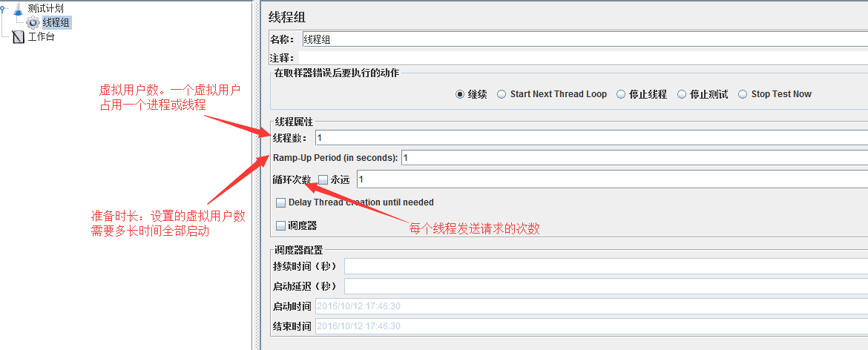Click the 注释 comment field
Screen dimensions: 868x350
[x=583, y=58]
